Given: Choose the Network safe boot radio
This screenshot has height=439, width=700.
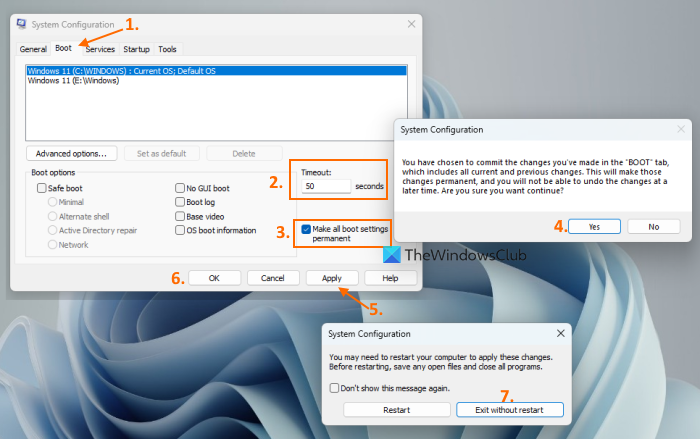Looking at the screenshot, I should point(52,245).
